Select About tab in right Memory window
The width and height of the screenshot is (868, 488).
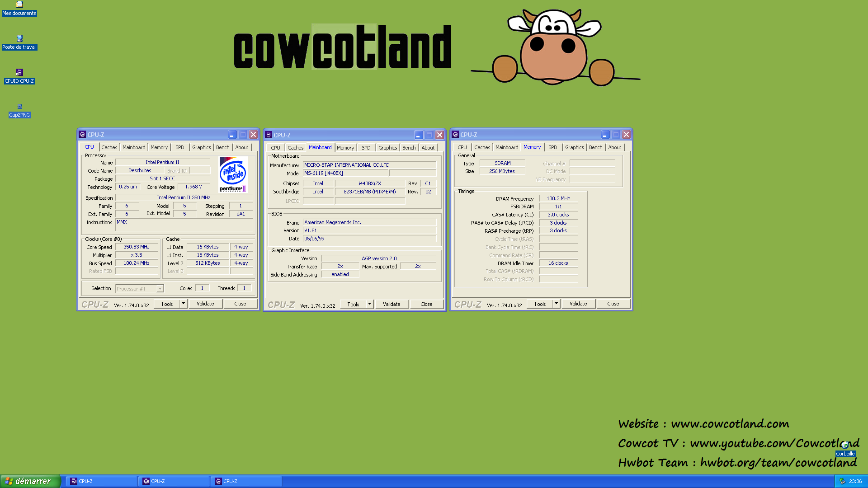(614, 147)
